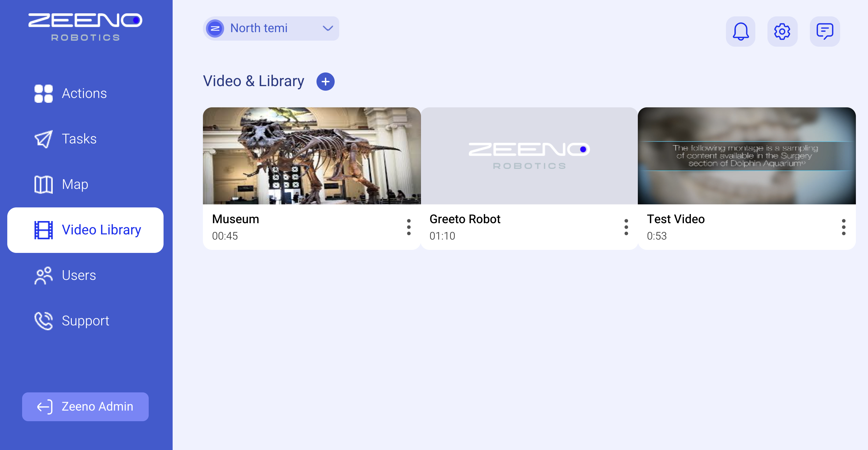Go to the Users section
The width and height of the screenshot is (868, 450).
click(78, 275)
